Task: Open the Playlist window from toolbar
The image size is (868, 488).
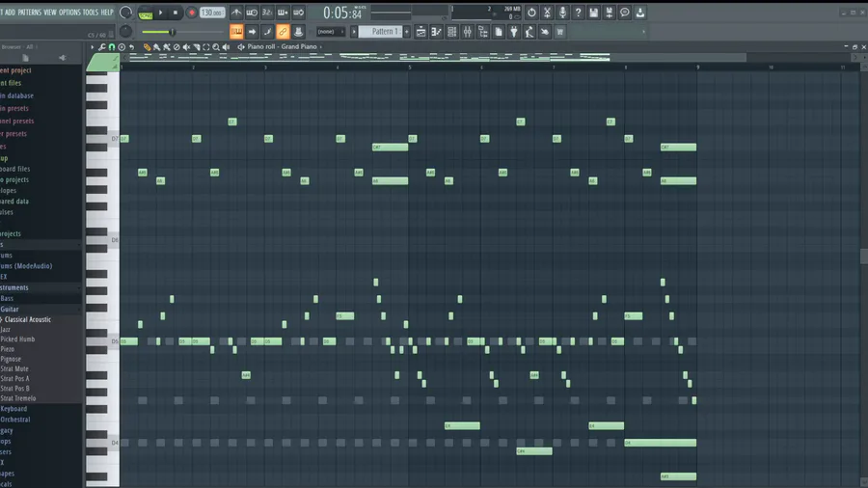Action: tap(420, 32)
